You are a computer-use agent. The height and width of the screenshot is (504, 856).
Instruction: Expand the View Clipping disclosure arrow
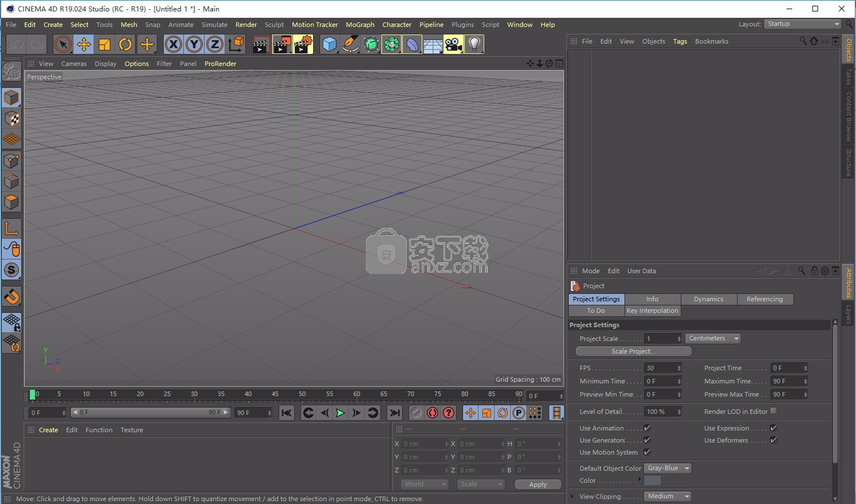point(572,496)
